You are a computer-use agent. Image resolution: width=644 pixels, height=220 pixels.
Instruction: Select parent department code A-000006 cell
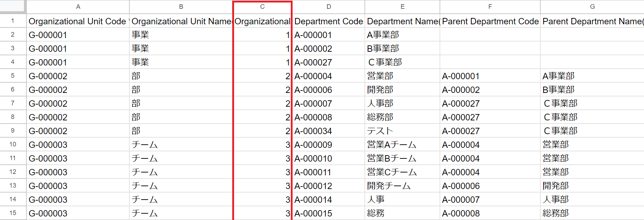[x=490, y=186]
